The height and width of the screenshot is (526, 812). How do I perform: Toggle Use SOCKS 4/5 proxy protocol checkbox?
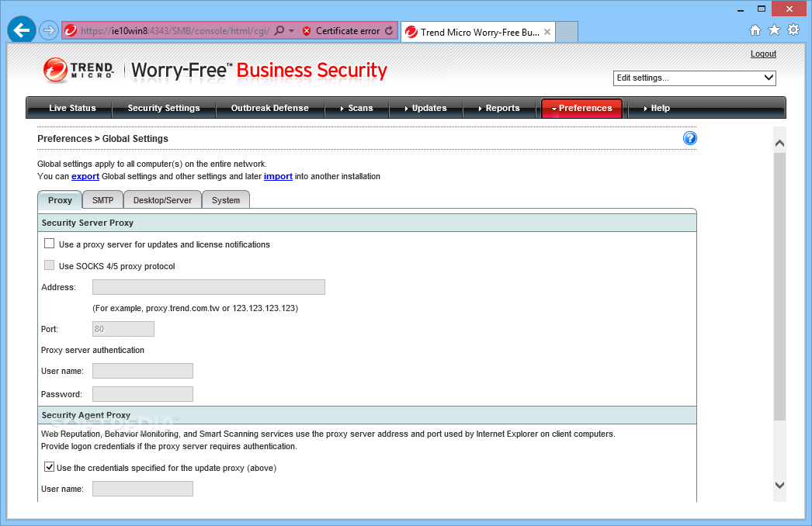(x=49, y=265)
